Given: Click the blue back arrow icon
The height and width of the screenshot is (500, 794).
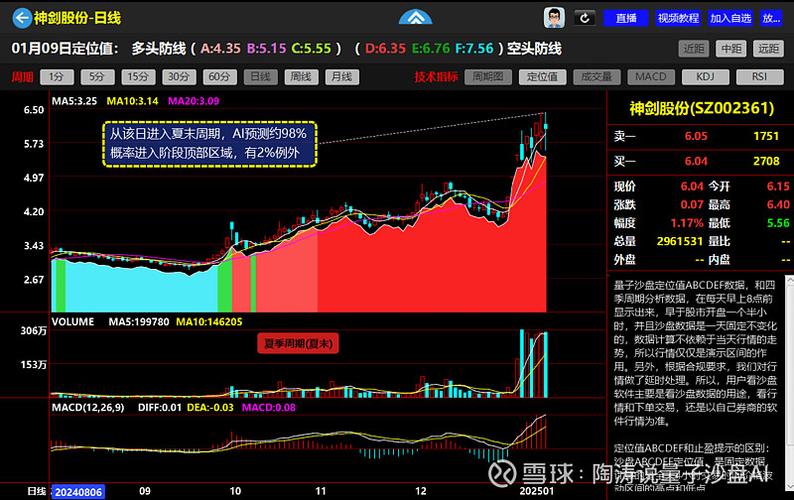Looking at the screenshot, I should (x=22, y=18).
